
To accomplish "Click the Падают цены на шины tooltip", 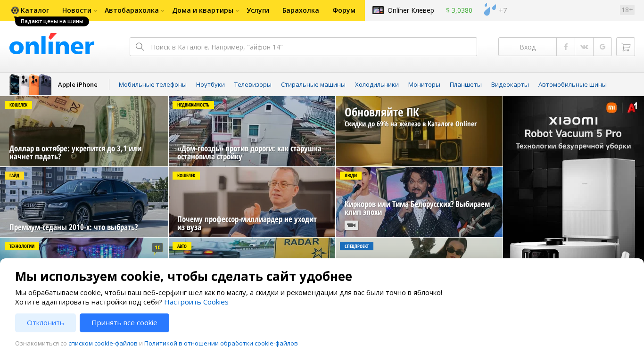I will tap(52, 22).
